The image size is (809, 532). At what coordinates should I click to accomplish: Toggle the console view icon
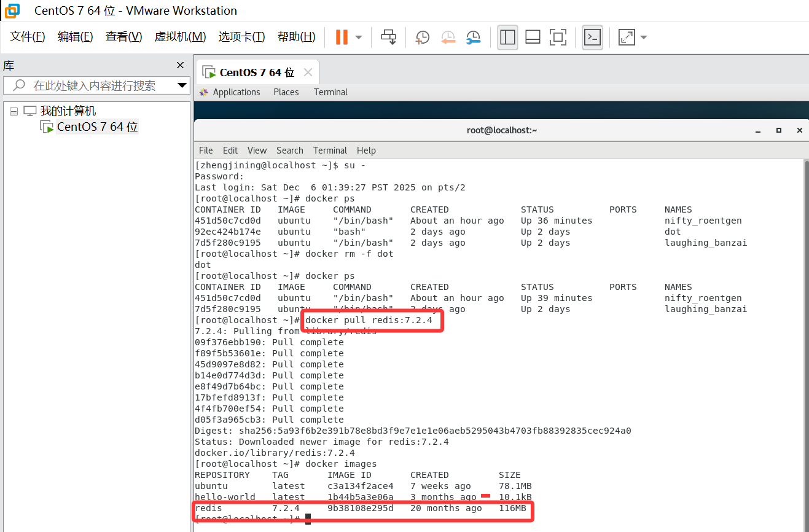point(592,37)
